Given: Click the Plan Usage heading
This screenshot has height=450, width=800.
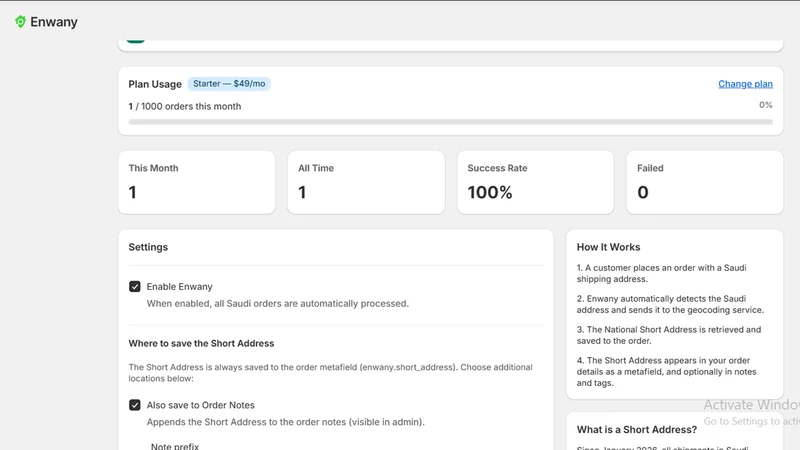Looking at the screenshot, I should 155,84.
